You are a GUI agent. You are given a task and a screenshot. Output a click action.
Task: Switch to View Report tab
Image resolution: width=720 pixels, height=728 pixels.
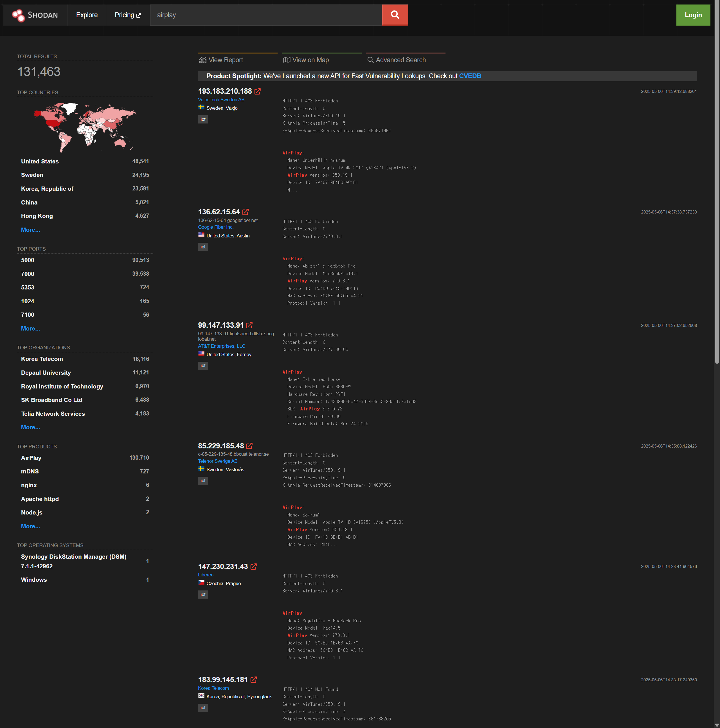(x=238, y=60)
